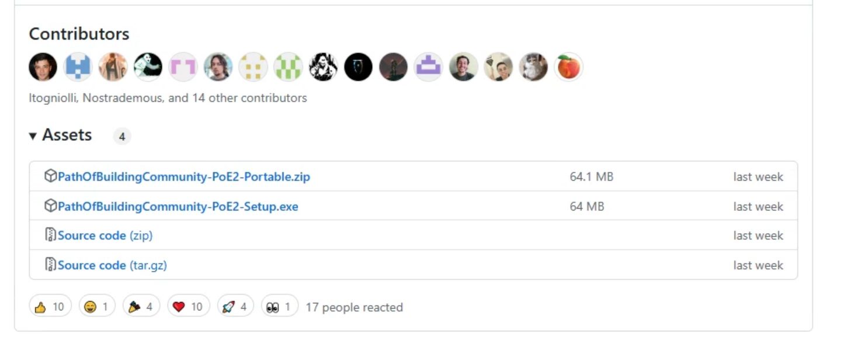Toggle the laugh emoji reaction
The width and height of the screenshot is (868, 350).
[97, 307]
